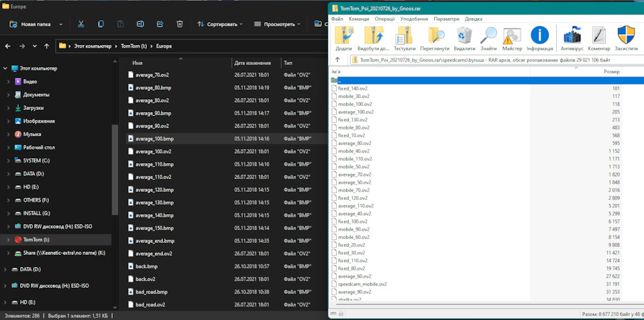Image resolution: width=644 pixels, height=320 pixels.
Task: Select Изображения in the navigation pane
Action: (x=39, y=121)
